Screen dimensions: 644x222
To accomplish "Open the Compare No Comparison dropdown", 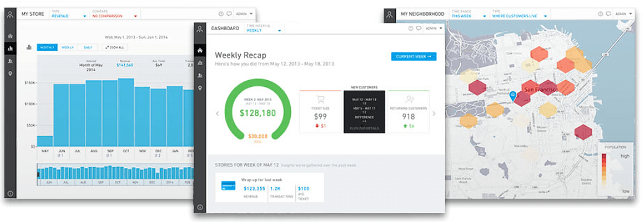I will pyautogui.click(x=115, y=14).
